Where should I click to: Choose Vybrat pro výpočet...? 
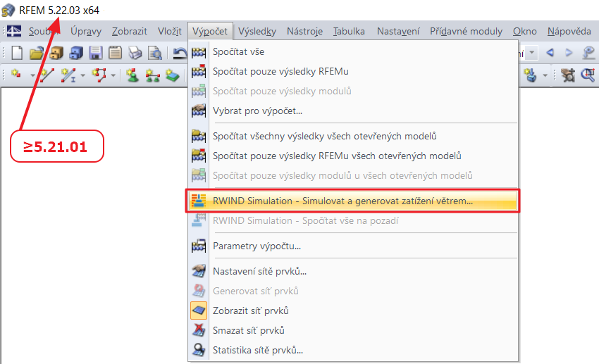354,111
